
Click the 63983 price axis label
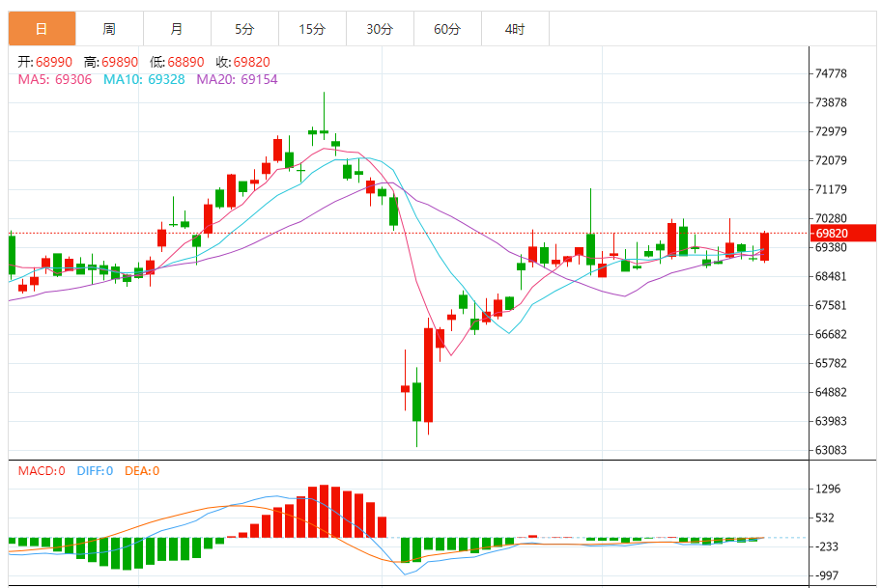pos(831,421)
